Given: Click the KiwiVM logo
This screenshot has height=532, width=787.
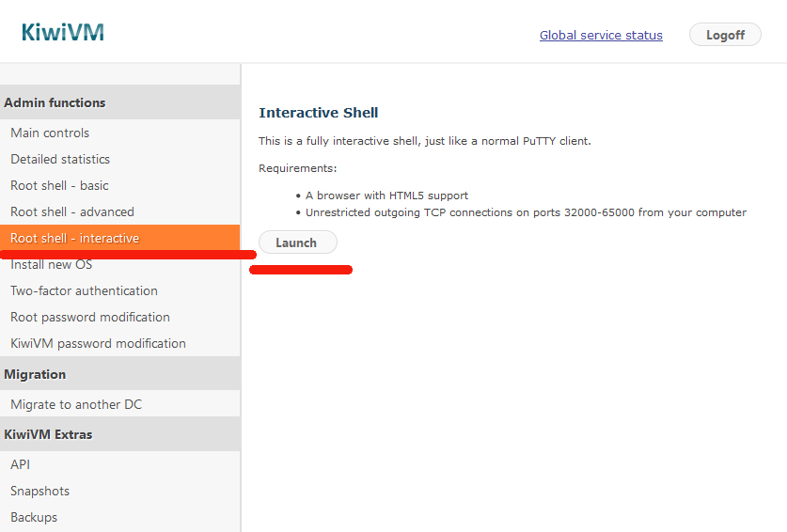Looking at the screenshot, I should (x=62, y=33).
